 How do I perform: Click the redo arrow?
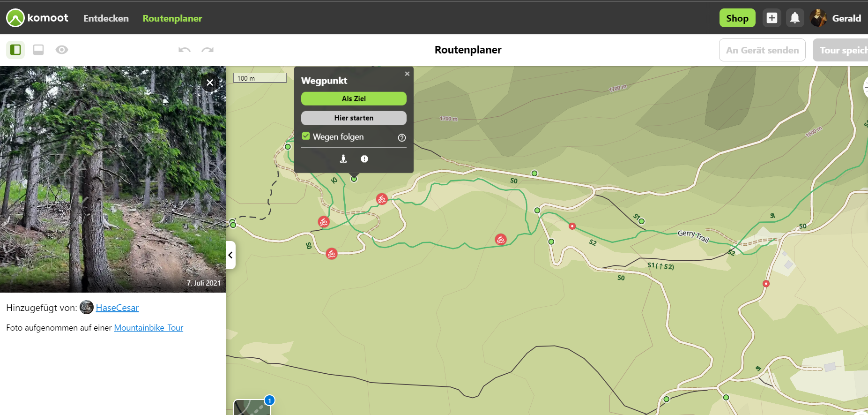click(x=208, y=50)
